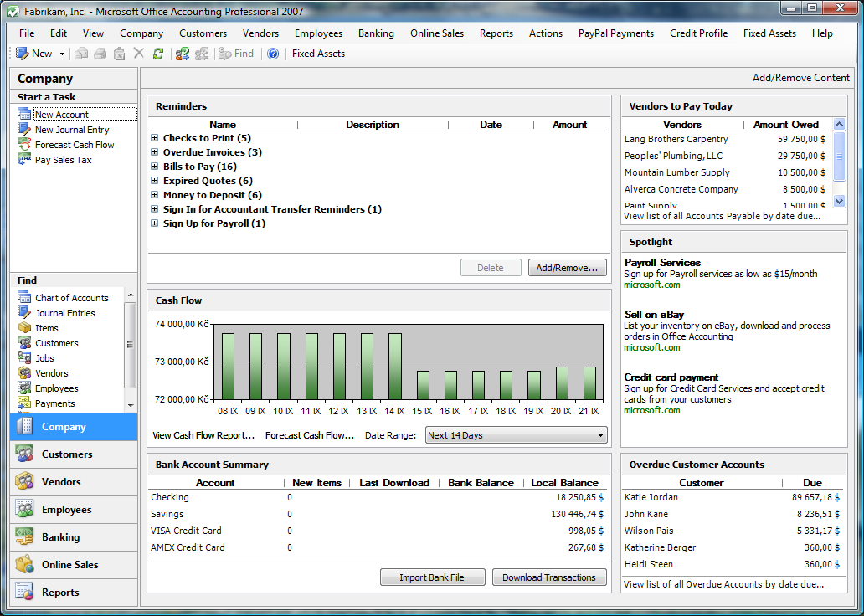Switch to the Reports navigation pane
864x616 pixels.
pos(74,593)
